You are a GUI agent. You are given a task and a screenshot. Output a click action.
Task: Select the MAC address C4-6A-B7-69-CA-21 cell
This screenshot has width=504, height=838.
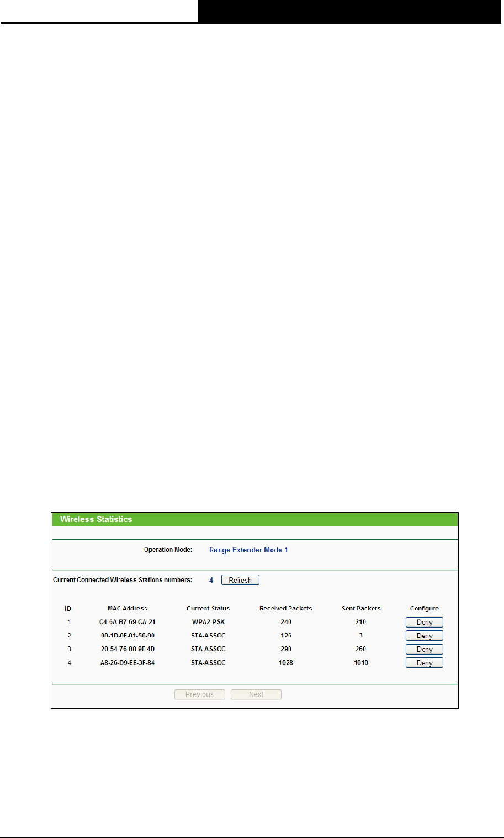click(x=128, y=622)
